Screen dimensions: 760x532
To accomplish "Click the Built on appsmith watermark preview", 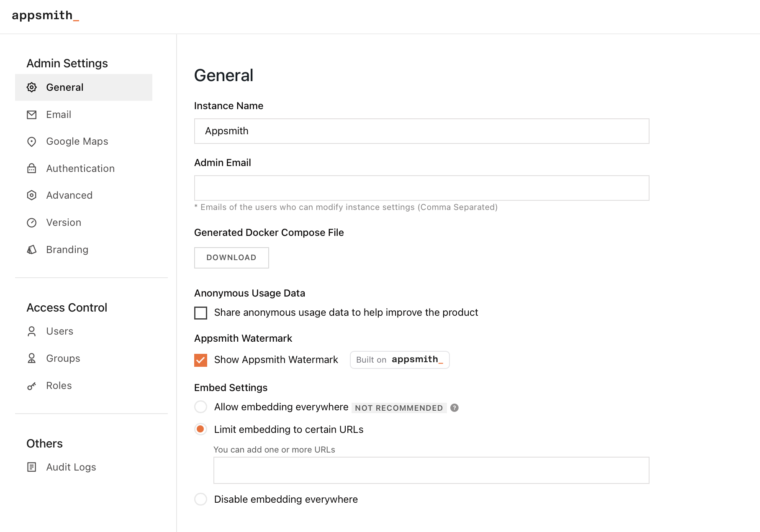I will (400, 360).
